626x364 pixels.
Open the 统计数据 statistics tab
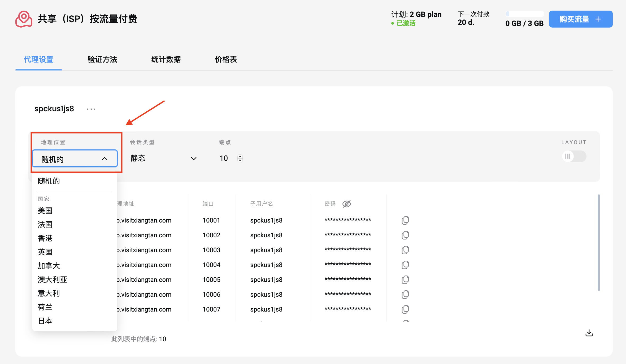pyautogui.click(x=166, y=59)
